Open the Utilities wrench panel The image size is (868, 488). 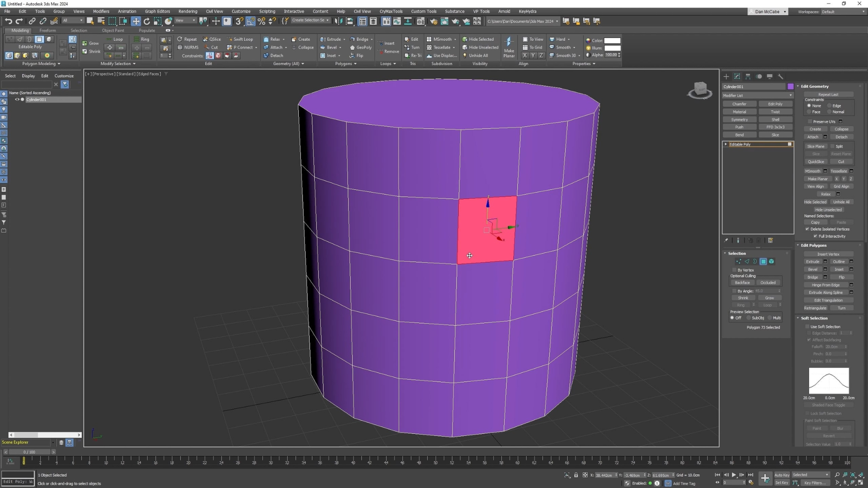(x=780, y=76)
